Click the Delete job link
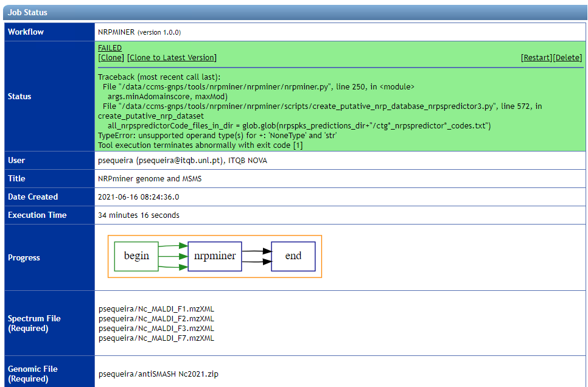Viewport: 588px width, 387px height. [567, 58]
